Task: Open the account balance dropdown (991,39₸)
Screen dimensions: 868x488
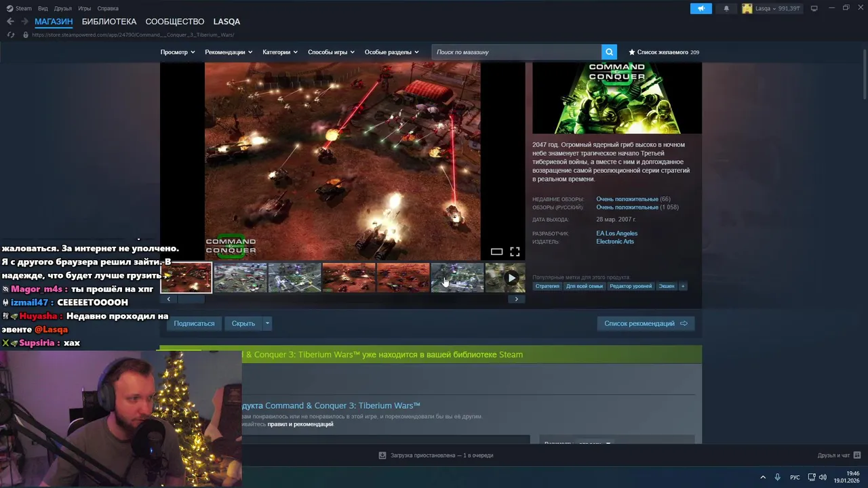Action: 778,8
